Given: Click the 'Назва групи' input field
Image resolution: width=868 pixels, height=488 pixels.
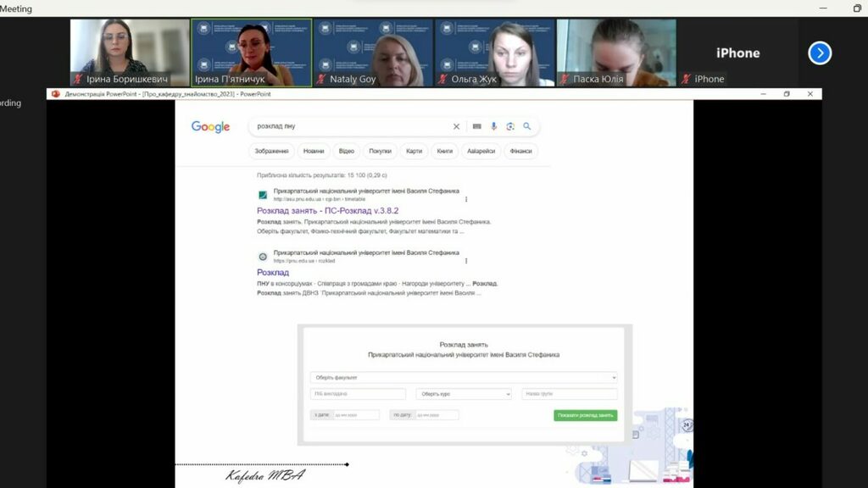Looking at the screenshot, I should point(569,394).
